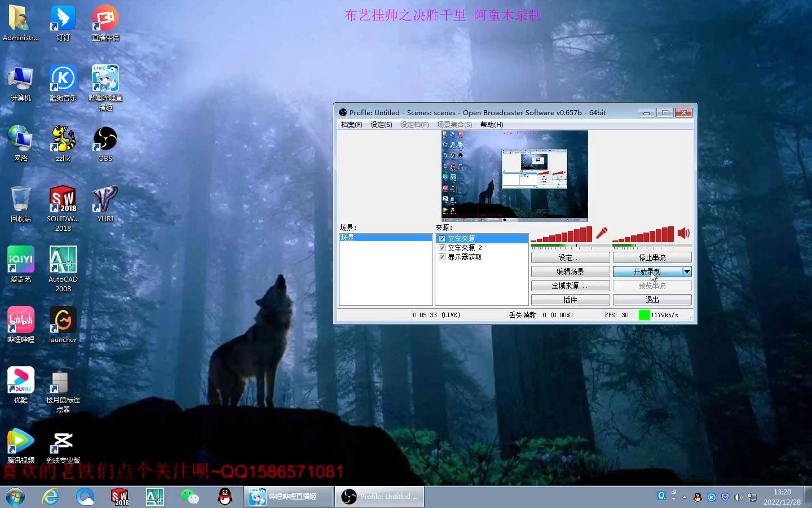
Task: Open 哔哩哔哩直播姬 desktop shortcut
Action: (x=105, y=89)
